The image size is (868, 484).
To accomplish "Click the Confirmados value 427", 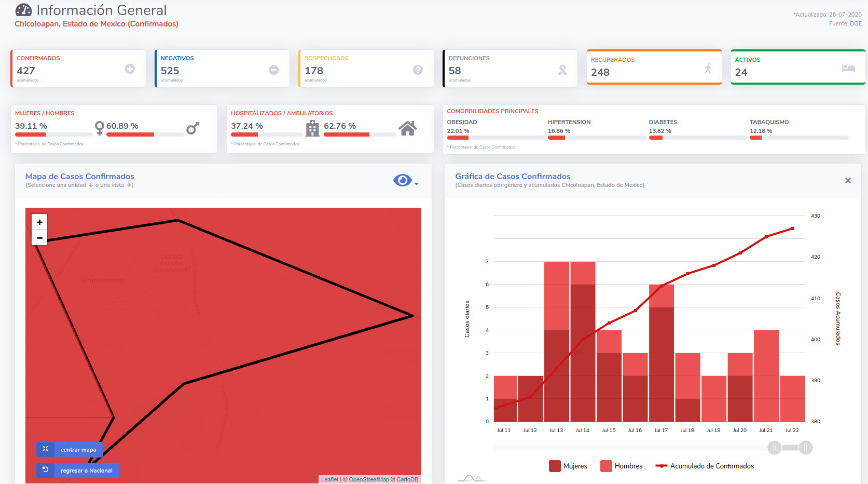I will (26, 71).
